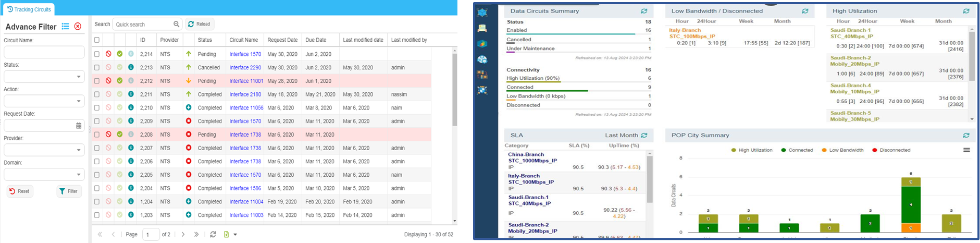
Task: Open the Interface 2290 circuit link
Action: tap(245, 67)
